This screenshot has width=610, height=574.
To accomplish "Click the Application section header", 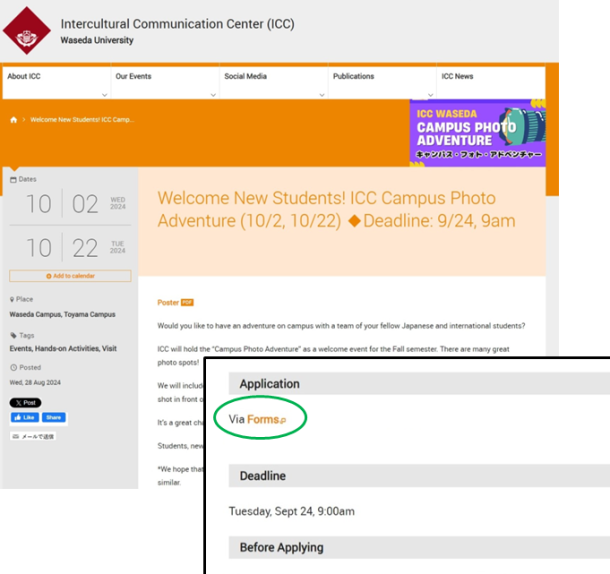I will pyautogui.click(x=419, y=384).
